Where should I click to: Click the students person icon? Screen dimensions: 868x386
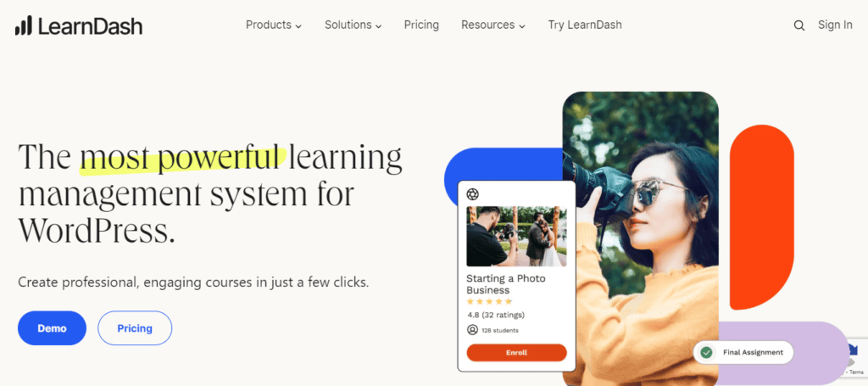[x=472, y=330]
